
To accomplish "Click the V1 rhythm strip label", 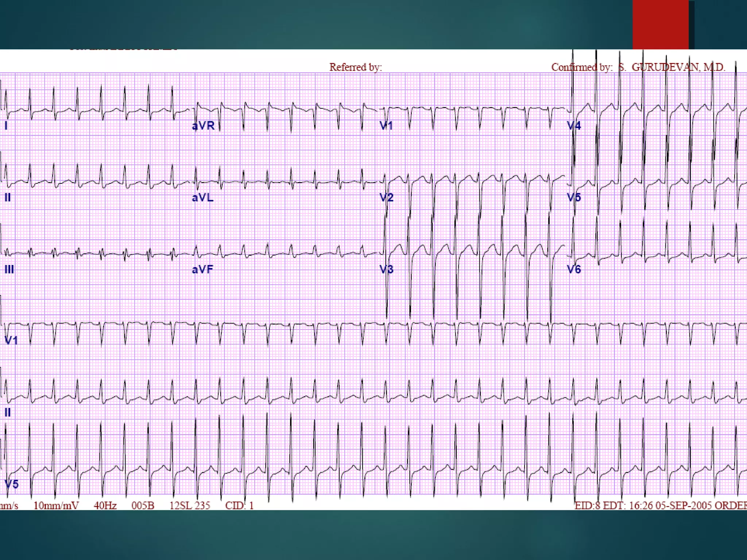I will pos(11,341).
